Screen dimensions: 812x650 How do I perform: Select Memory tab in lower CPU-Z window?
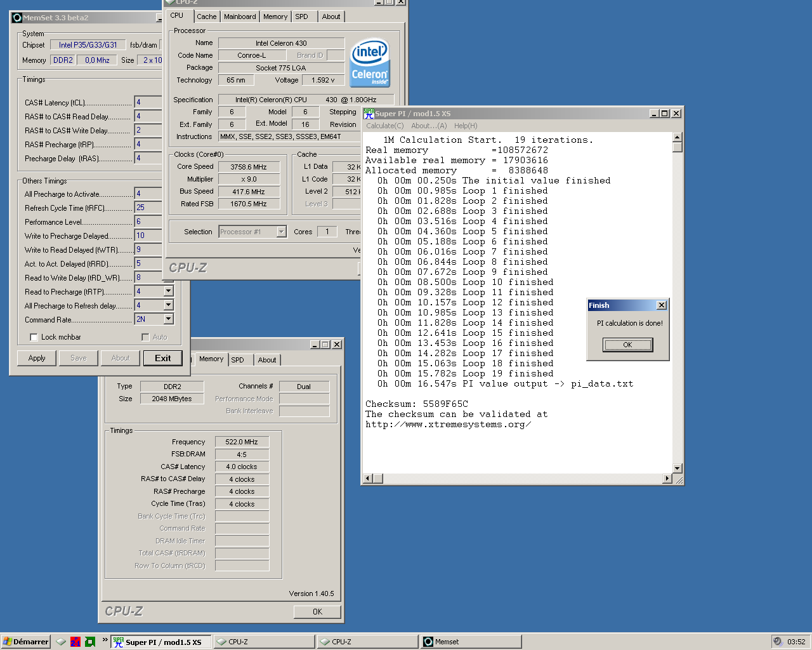(211, 359)
